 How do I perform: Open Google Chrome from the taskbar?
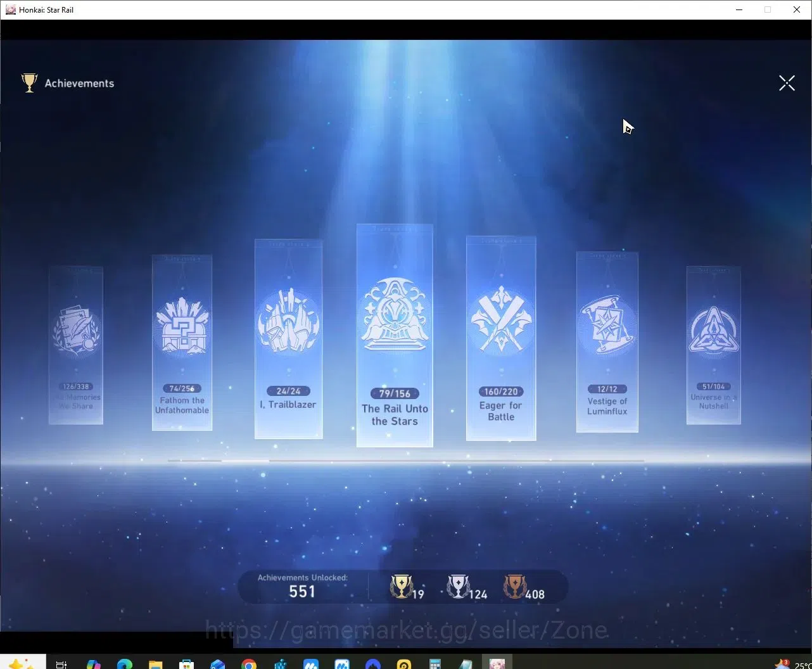[x=249, y=664]
